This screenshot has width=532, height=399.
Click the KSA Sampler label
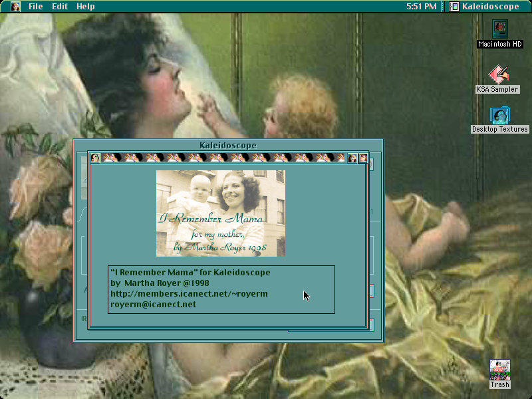point(497,89)
